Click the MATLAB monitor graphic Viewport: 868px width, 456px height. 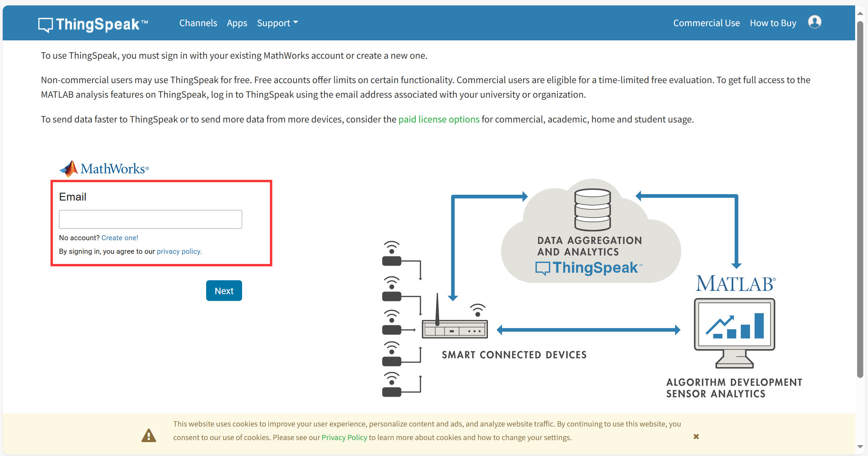[x=734, y=333]
